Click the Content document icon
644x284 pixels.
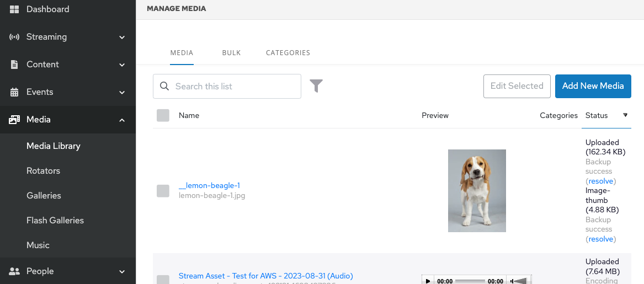14,65
